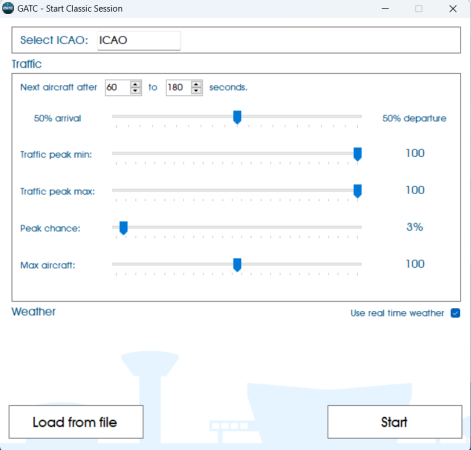The height and width of the screenshot is (450, 471).
Task: Click the 180 seconds maximum value field
Action: point(179,88)
